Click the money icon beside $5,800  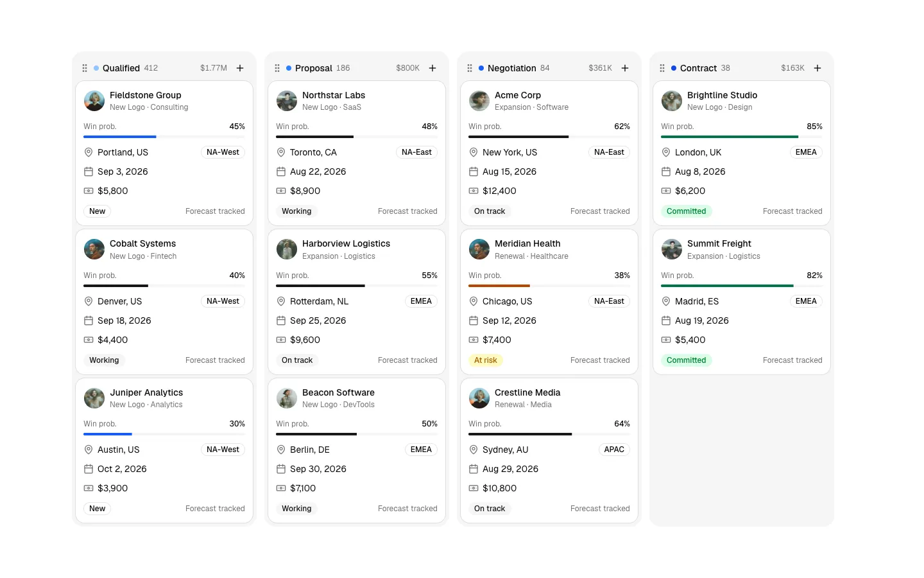tap(89, 191)
